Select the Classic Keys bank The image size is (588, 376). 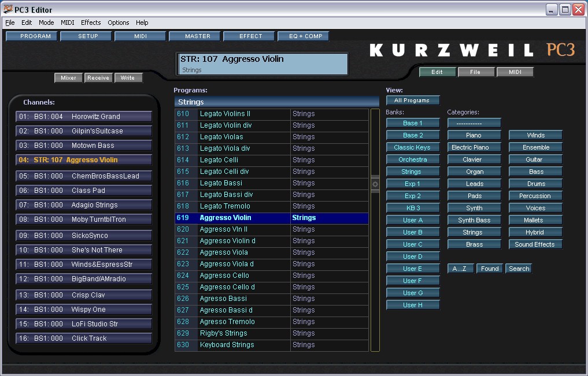(413, 147)
